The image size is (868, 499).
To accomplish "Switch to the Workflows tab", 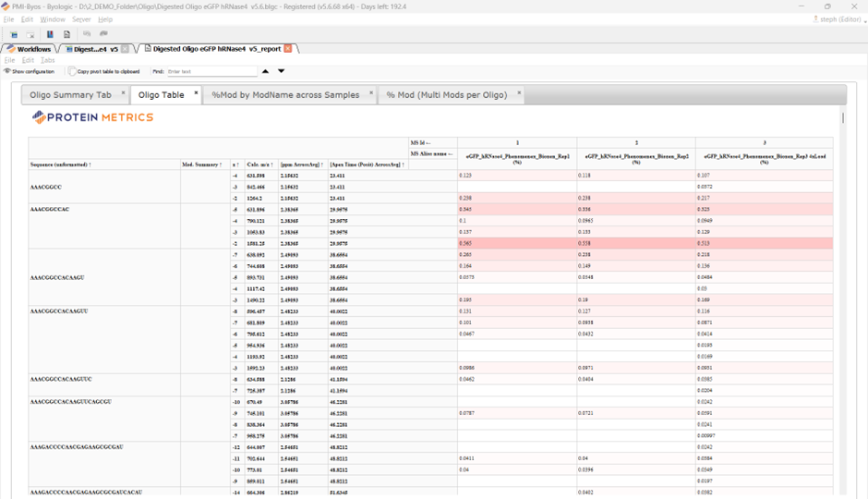I will pyautogui.click(x=29, y=49).
